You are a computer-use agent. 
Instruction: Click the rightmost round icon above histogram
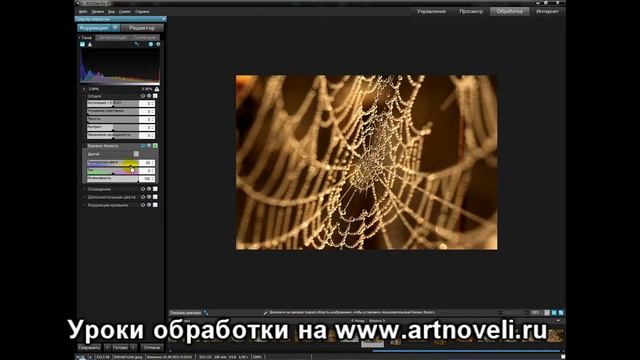coord(158,44)
